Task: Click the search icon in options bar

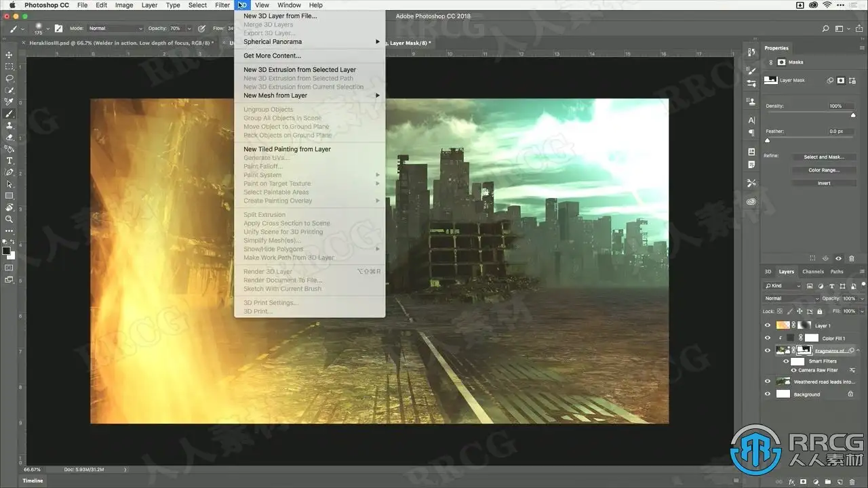Action: point(825,28)
